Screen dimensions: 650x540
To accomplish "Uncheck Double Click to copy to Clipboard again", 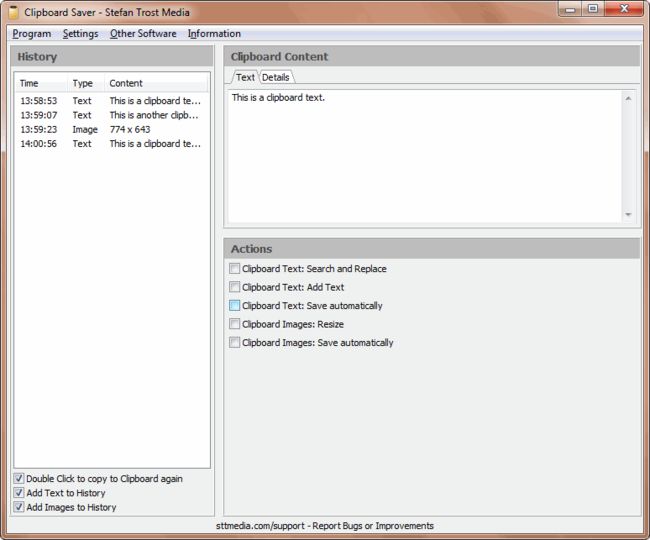I will tap(19, 479).
